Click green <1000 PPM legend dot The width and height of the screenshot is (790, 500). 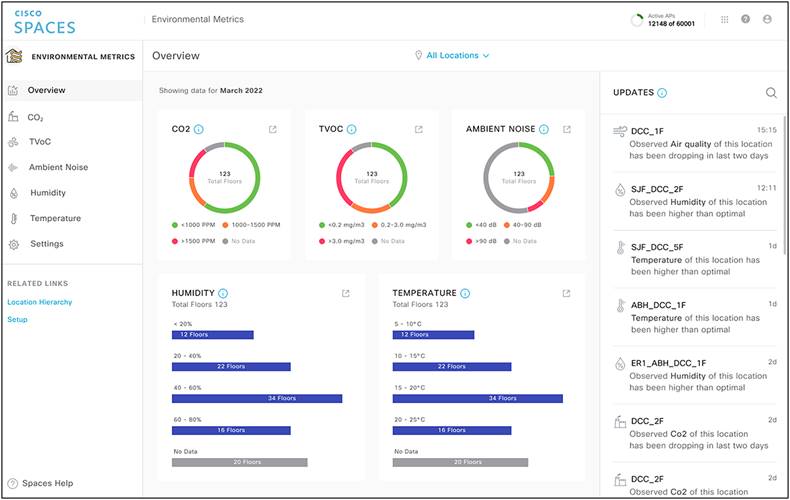coord(175,225)
